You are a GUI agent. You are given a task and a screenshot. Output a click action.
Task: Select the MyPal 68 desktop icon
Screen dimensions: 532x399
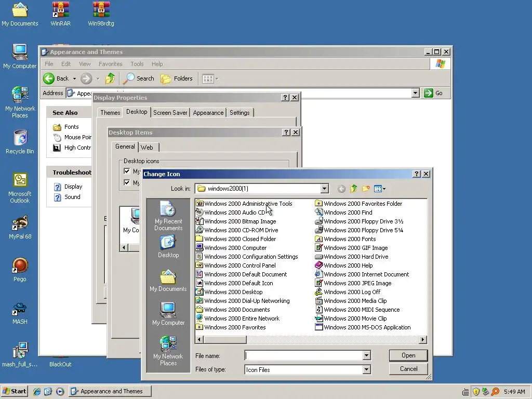click(20, 228)
